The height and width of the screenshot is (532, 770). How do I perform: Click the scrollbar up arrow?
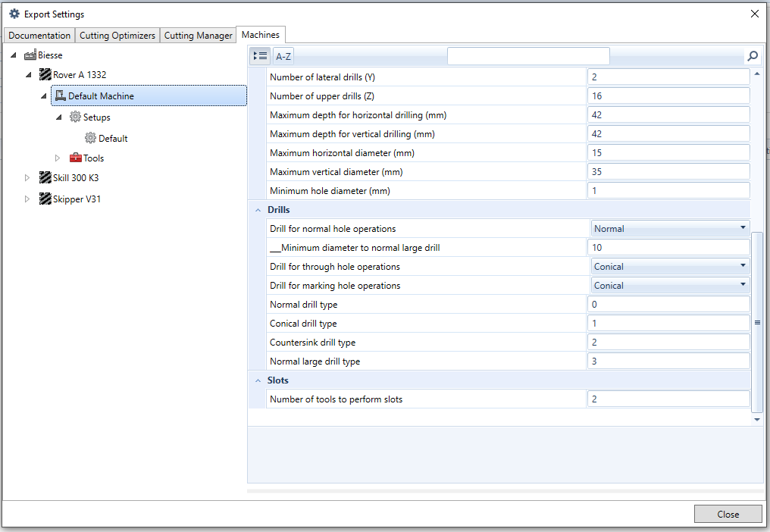[x=757, y=74]
